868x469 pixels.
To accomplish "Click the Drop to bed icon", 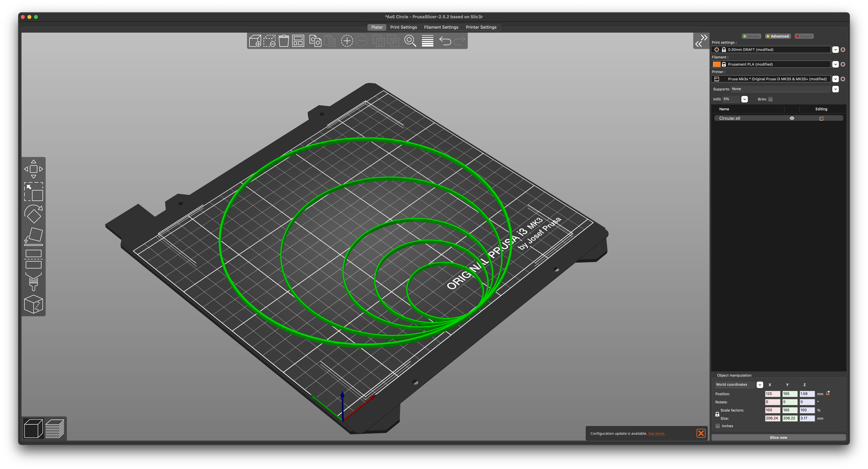I will (x=828, y=393).
